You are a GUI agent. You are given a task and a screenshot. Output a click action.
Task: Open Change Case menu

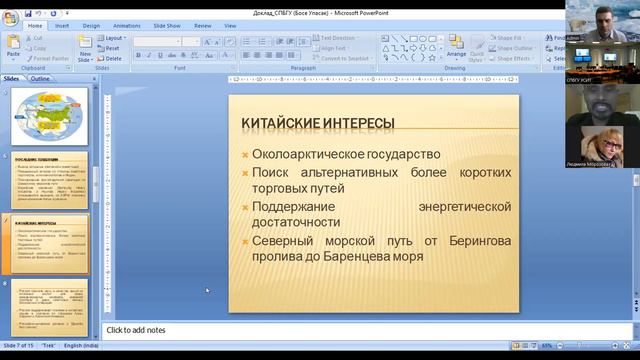tap(210, 55)
